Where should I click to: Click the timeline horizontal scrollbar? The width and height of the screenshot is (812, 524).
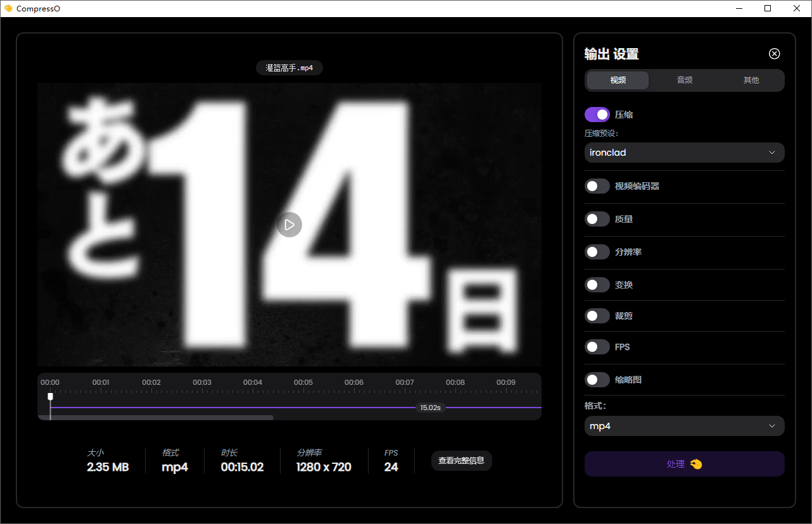click(x=158, y=418)
